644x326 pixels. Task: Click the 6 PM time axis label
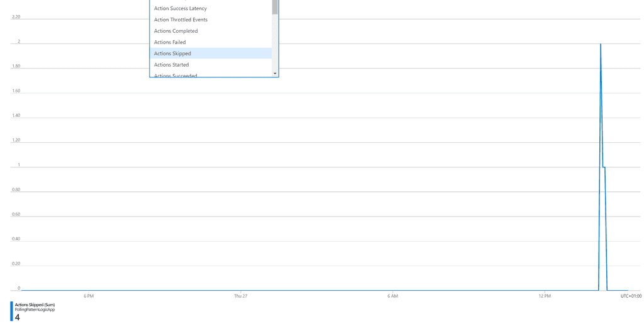coord(89,296)
